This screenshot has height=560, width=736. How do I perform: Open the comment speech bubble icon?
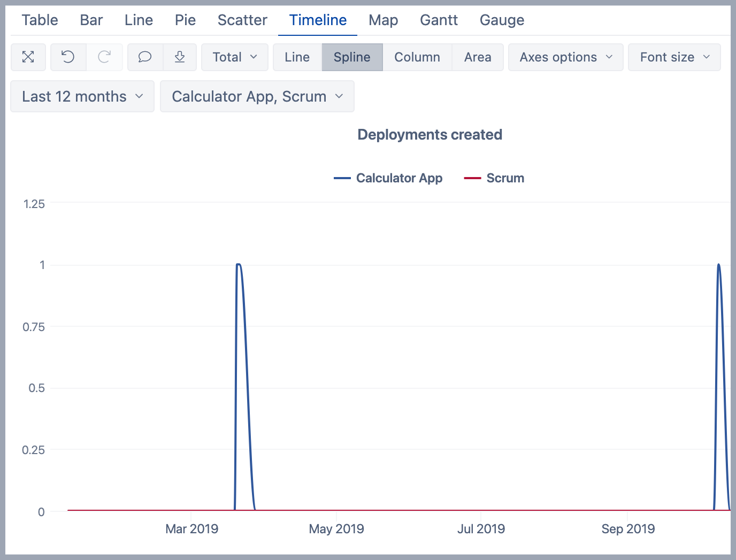145,57
